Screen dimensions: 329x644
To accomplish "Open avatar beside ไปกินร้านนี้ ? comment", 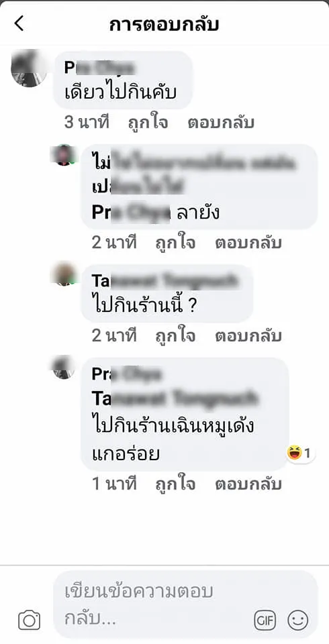I will click(x=65, y=274).
